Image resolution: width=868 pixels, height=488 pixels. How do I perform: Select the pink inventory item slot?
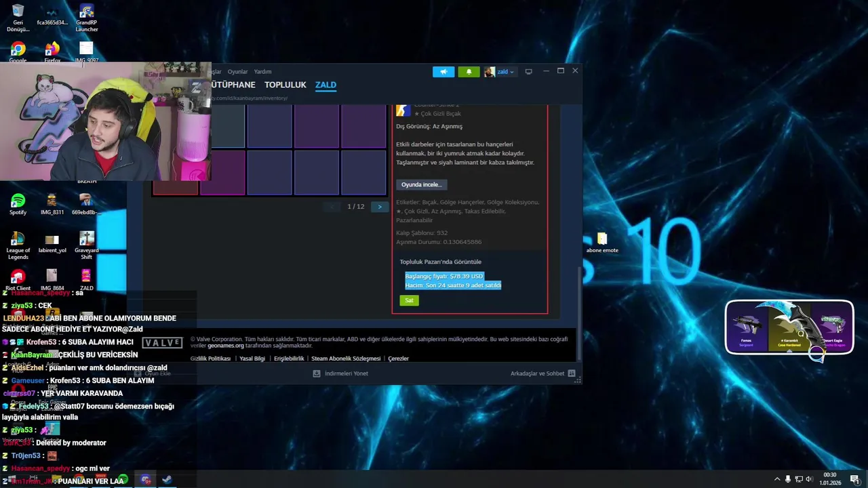point(222,173)
